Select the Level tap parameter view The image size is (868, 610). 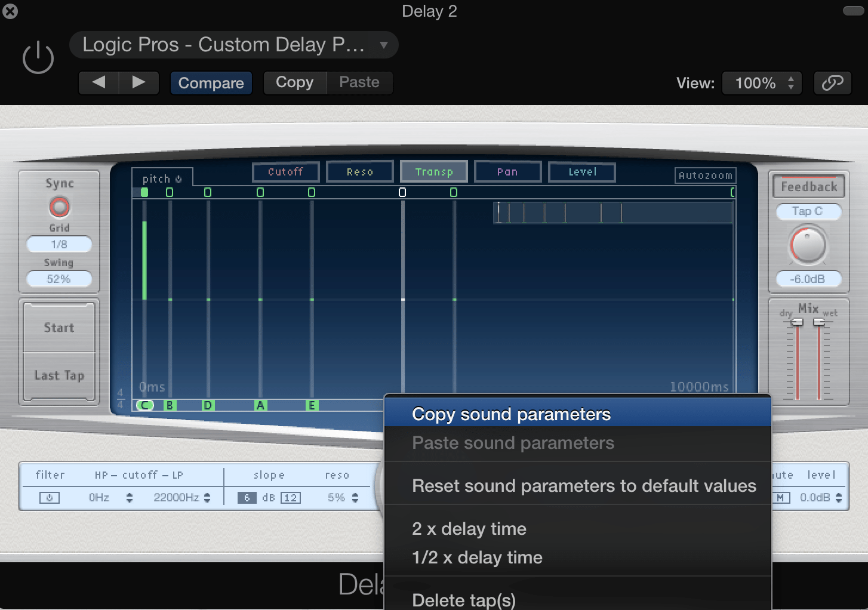tap(581, 172)
